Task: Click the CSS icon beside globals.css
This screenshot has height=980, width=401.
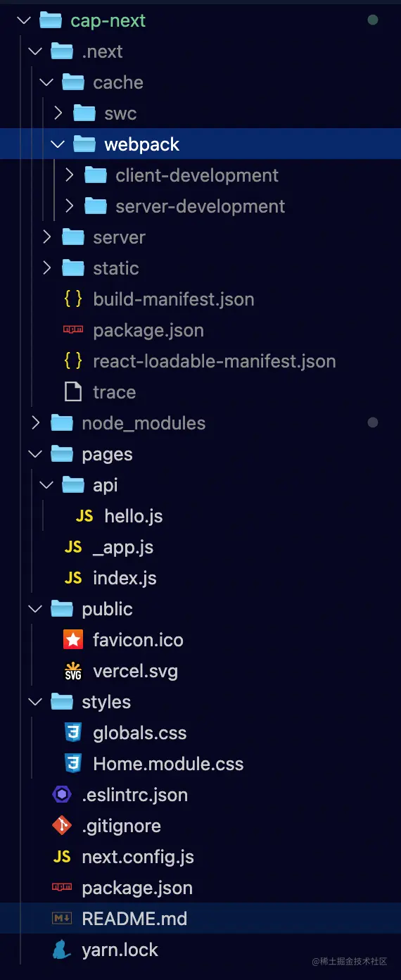Action: point(73,733)
